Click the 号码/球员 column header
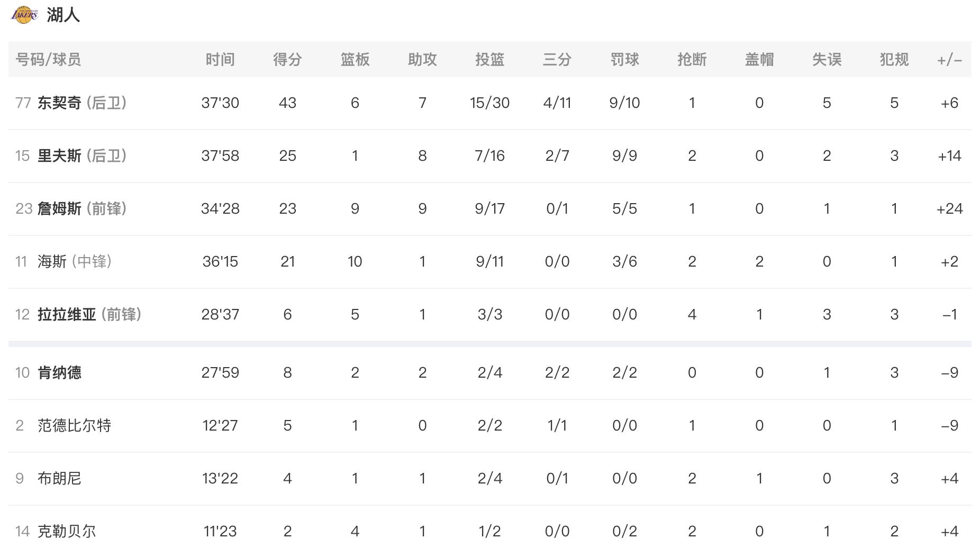Image resolution: width=980 pixels, height=548 pixels. coord(48,59)
